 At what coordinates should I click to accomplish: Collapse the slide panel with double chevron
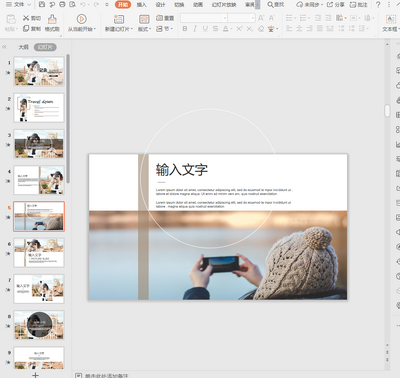[x=4, y=47]
